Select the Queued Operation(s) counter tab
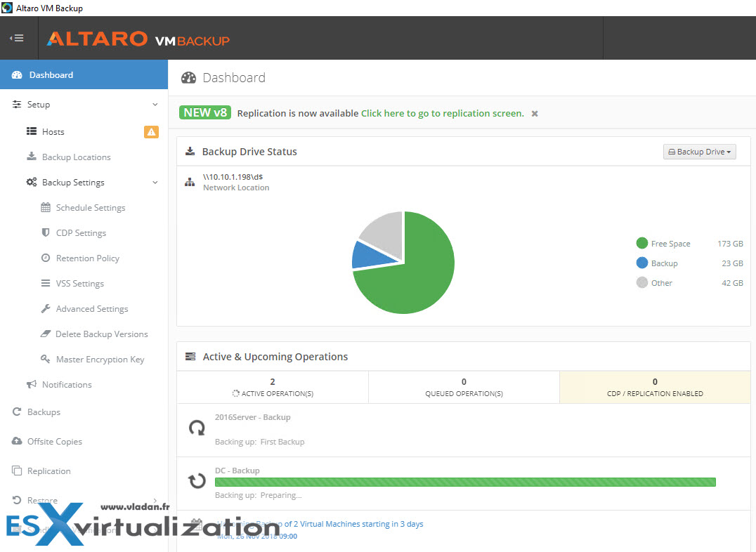 pos(464,387)
